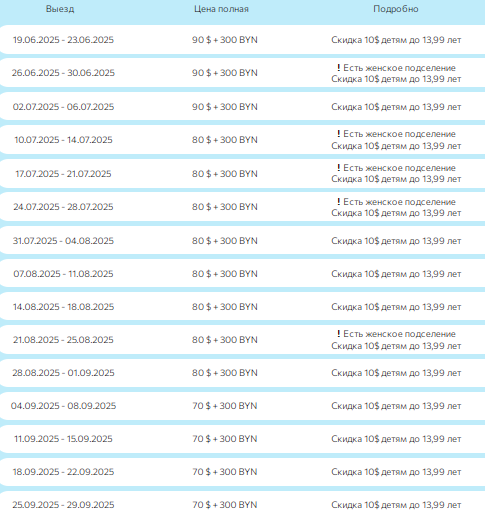Click the Подробно column header
485x516 pixels.
(396, 9)
